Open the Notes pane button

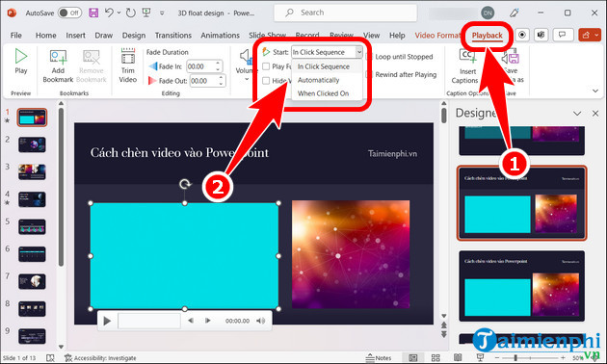(x=379, y=358)
